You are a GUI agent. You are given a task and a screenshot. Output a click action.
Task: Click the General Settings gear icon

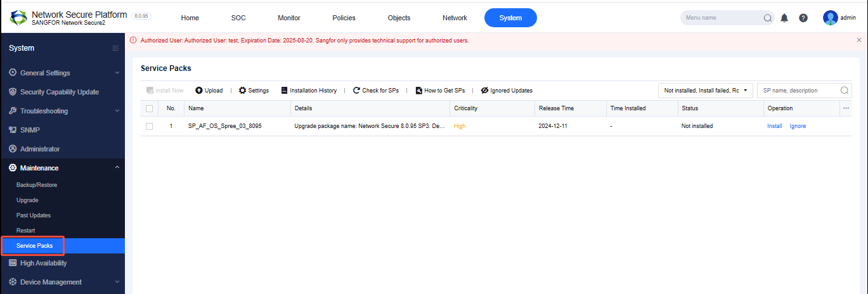[13, 73]
